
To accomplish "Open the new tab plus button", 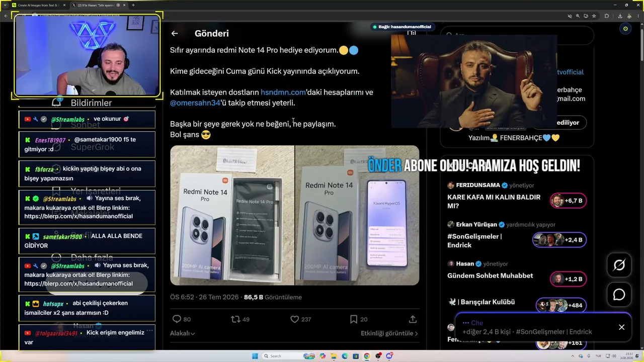I will pyautogui.click(x=133, y=5).
